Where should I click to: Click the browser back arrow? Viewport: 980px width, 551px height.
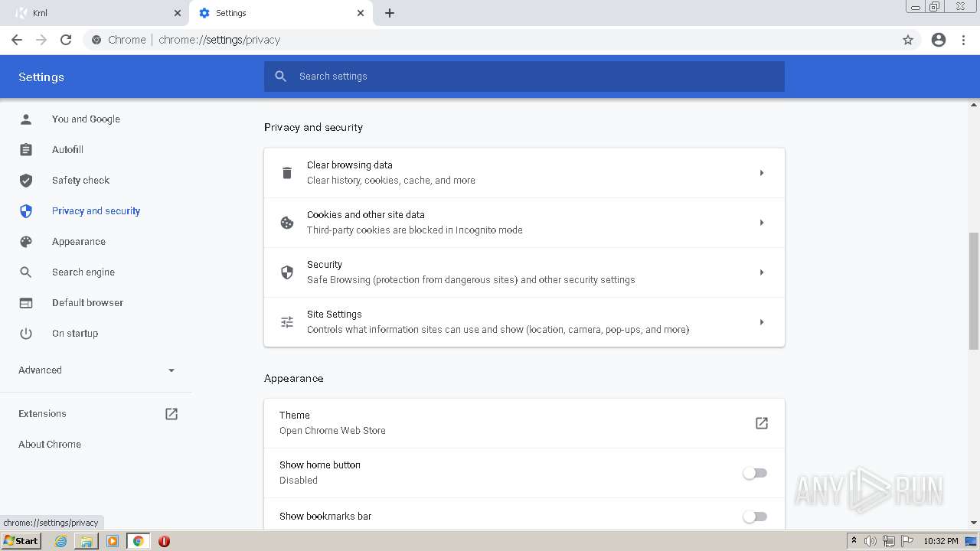17,40
